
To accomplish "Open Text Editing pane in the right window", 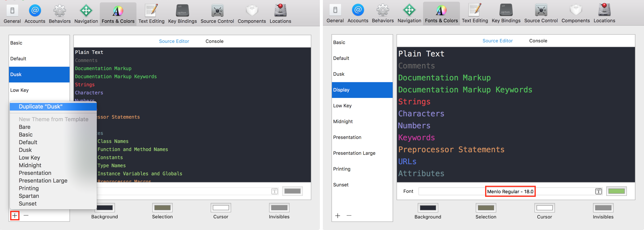I will pyautogui.click(x=474, y=14).
